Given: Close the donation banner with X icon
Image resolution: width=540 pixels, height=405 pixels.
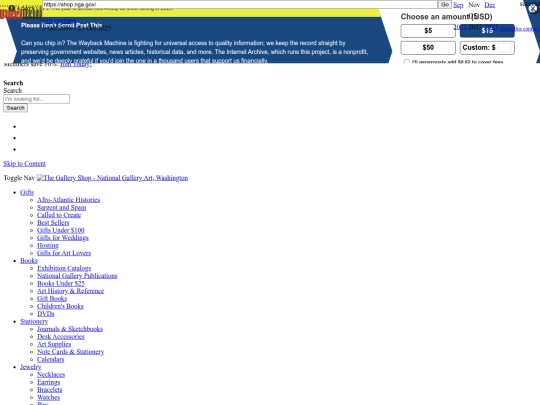Looking at the screenshot, I should point(533,9).
